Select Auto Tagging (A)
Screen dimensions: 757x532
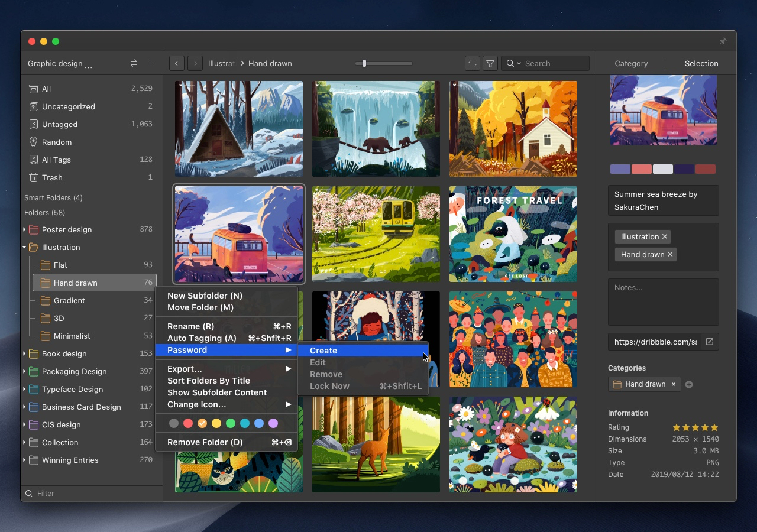[x=226, y=338]
